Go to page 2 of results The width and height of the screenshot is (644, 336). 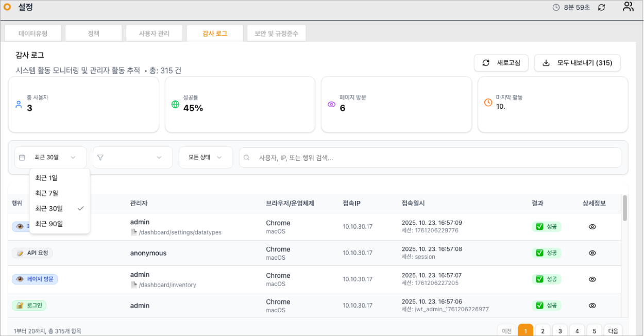point(543,331)
